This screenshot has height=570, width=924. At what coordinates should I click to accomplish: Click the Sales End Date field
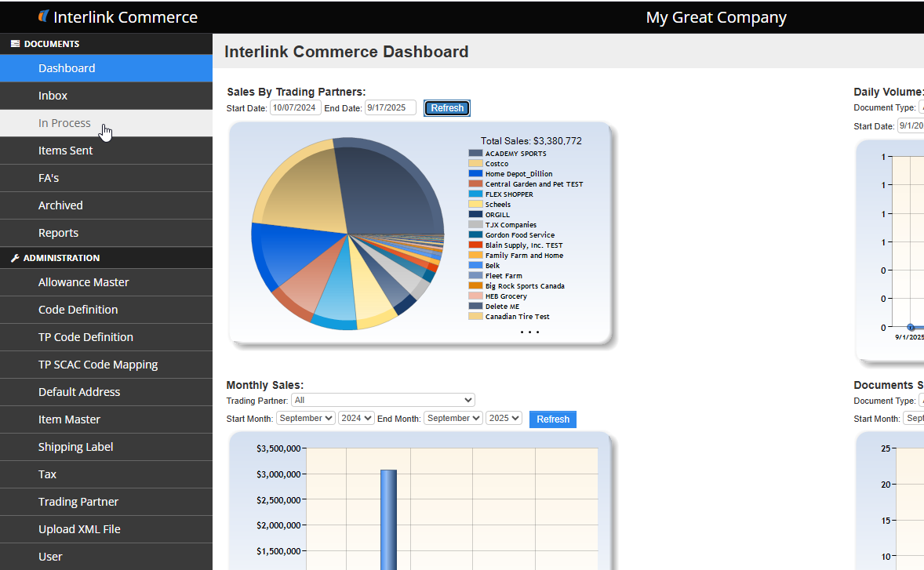[x=390, y=107]
